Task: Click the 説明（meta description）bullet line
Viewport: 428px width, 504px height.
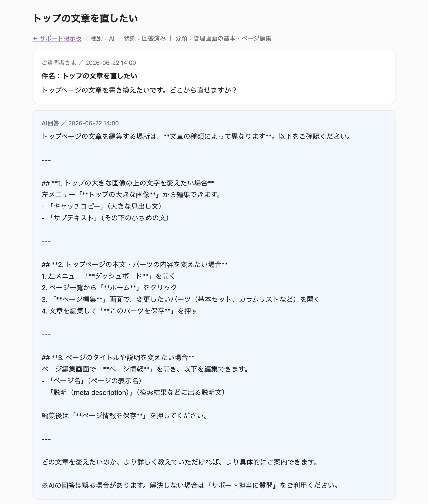Action: pos(134,392)
